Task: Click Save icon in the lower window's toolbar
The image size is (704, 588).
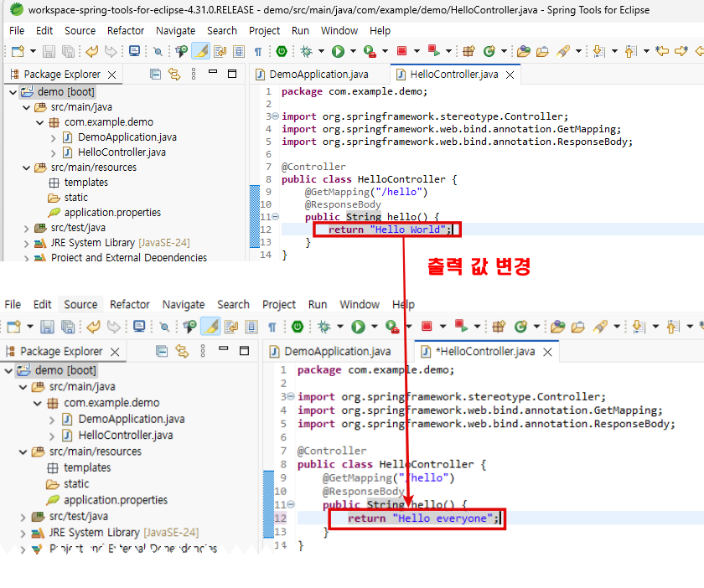Action: pyautogui.click(x=48, y=326)
